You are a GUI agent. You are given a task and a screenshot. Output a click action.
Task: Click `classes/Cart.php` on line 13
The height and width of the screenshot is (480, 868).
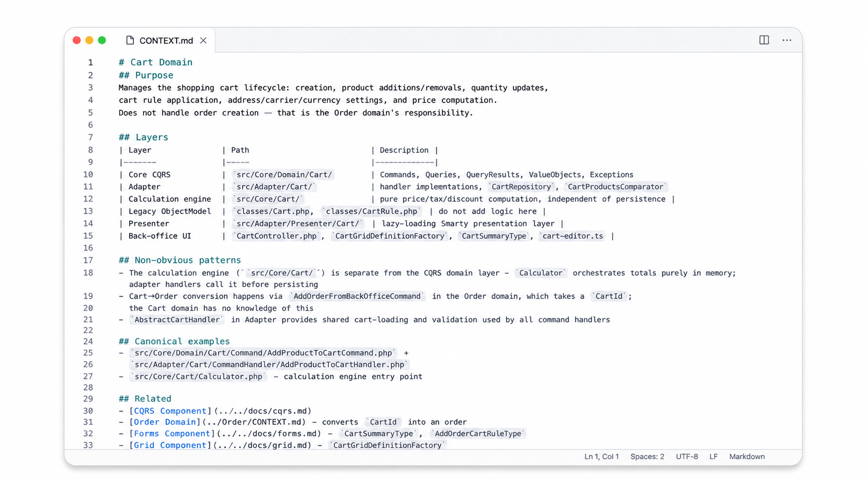(x=272, y=212)
